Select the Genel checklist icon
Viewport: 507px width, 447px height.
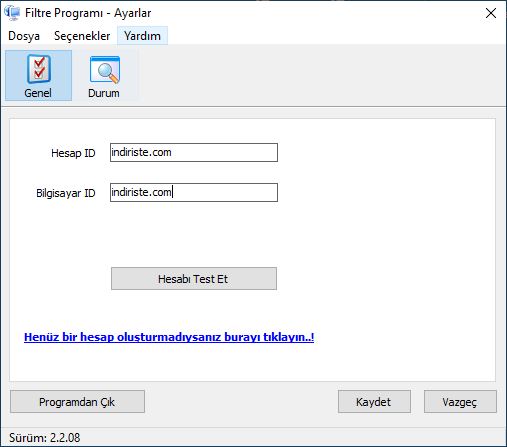(39, 69)
